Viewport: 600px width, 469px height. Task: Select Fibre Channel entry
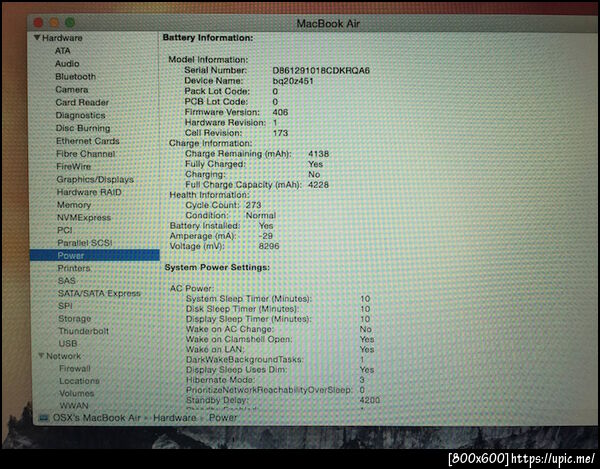click(x=86, y=154)
